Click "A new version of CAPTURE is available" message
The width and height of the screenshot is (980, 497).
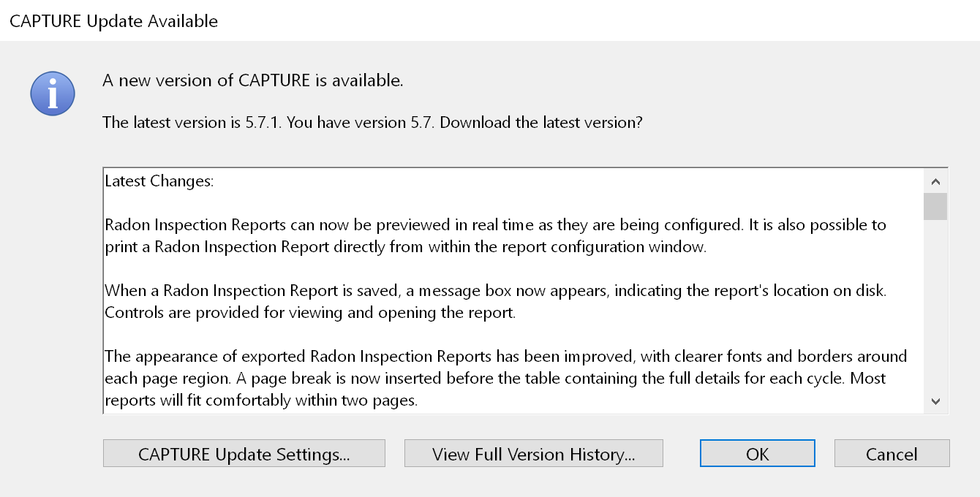click(x=252, y=80)
